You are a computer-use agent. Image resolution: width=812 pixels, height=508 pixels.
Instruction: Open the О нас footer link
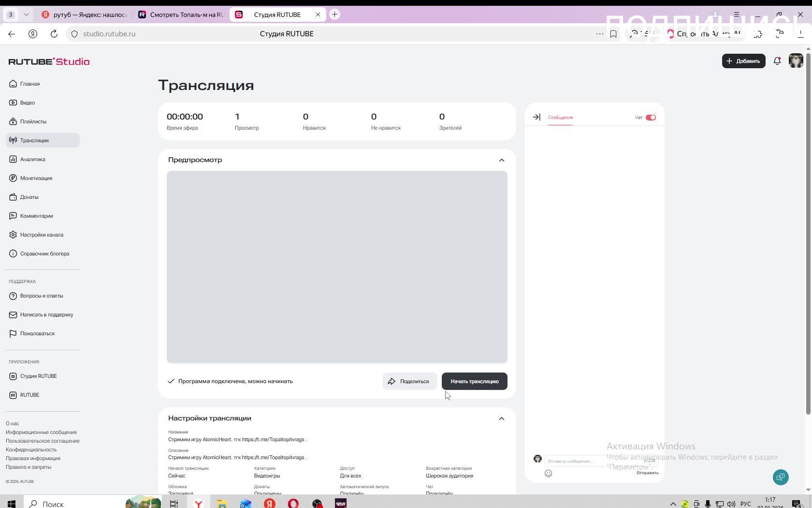[12, 423]
